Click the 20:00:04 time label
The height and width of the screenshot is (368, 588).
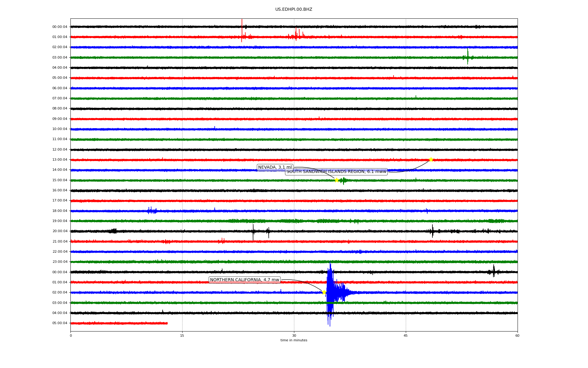(60, 231)
